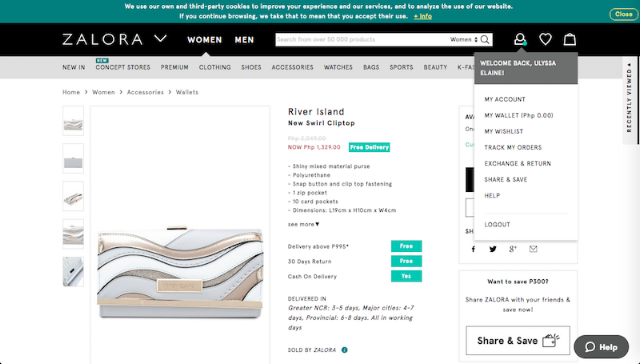Share product on Twitter

pos(493,249)
